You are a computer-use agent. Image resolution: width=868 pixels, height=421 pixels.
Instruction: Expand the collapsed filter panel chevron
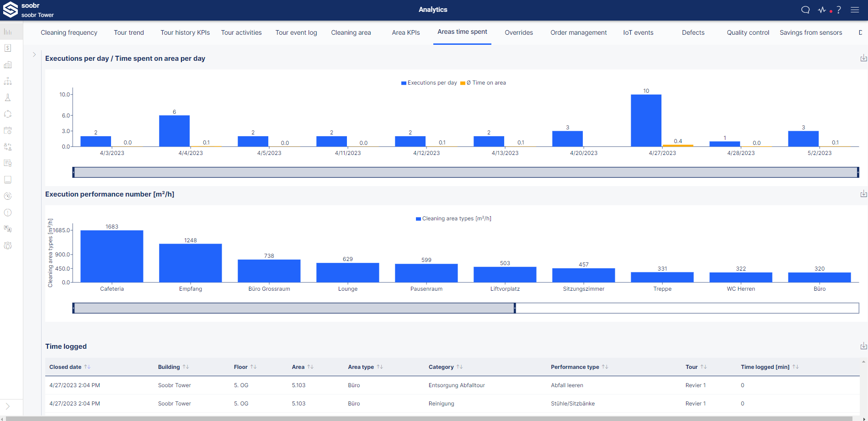pos(34,54)
